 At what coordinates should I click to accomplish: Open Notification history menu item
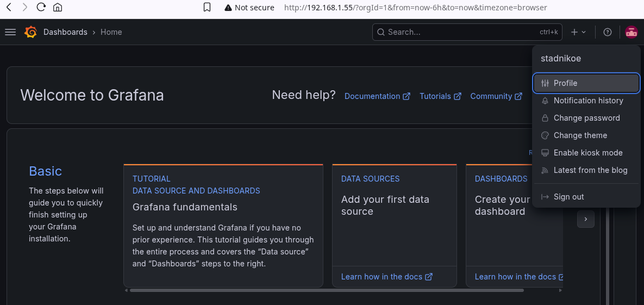[x=586, y=101]
